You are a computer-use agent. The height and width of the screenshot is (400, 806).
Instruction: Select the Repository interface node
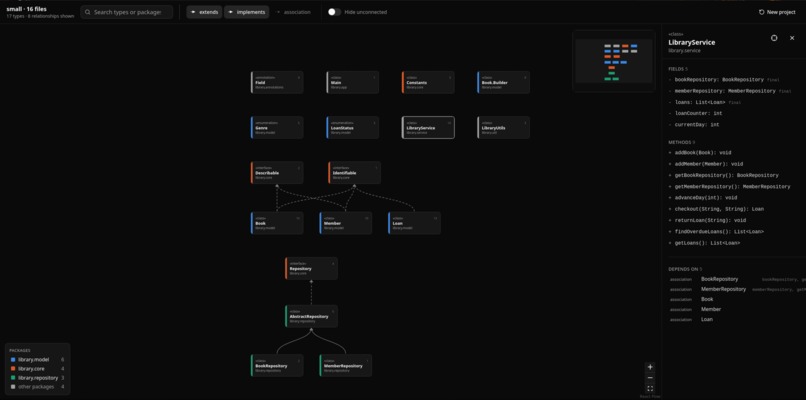tap(312, 268)
